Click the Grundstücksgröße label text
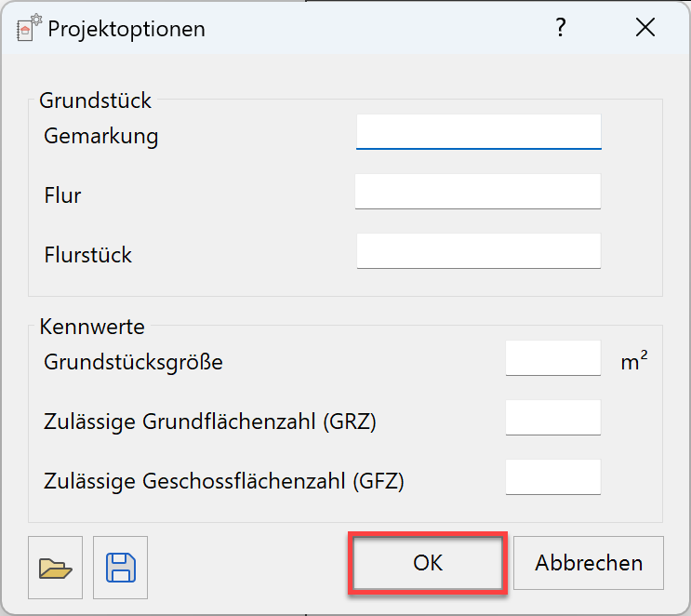The width and height of the screenshot is (691, 616). coord(133,362)
